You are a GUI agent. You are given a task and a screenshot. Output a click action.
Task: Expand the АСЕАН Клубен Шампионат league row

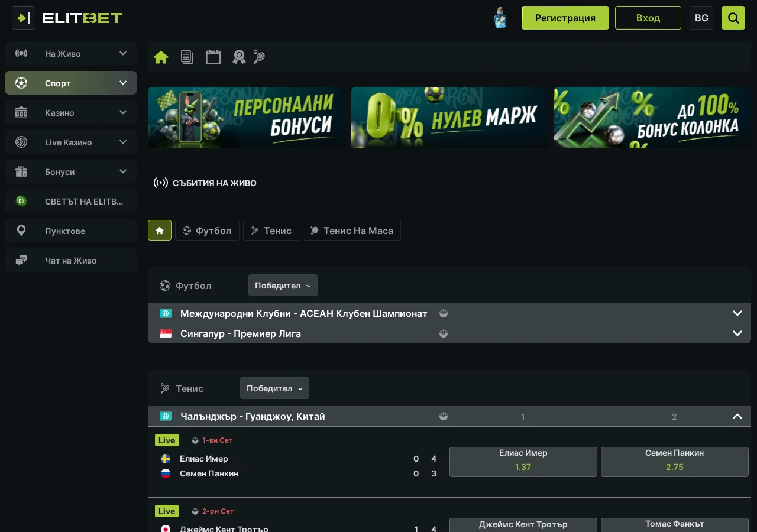pos(737,313)
